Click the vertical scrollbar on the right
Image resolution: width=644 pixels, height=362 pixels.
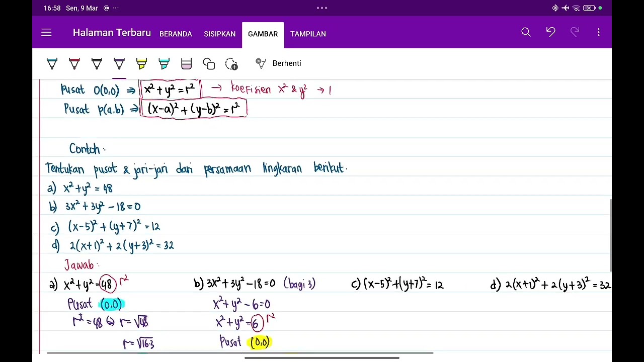(x=610, y=235)
